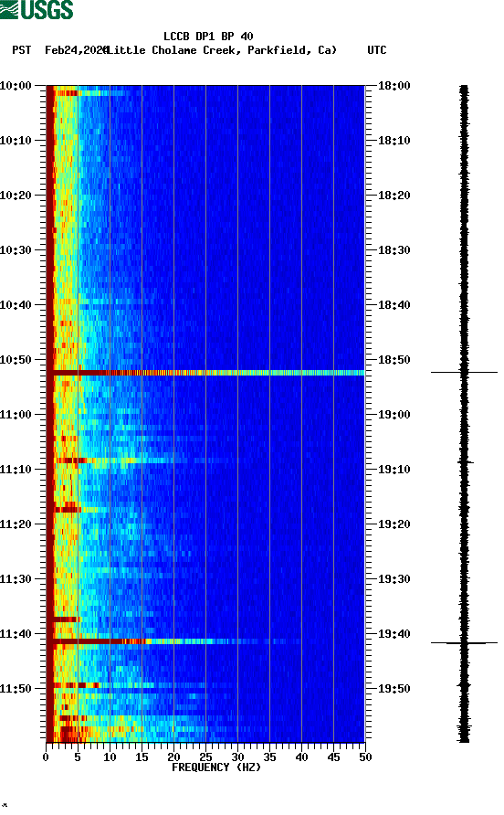
Task: Click the '11:30' PST time label
Action: (x=16, y=579)
